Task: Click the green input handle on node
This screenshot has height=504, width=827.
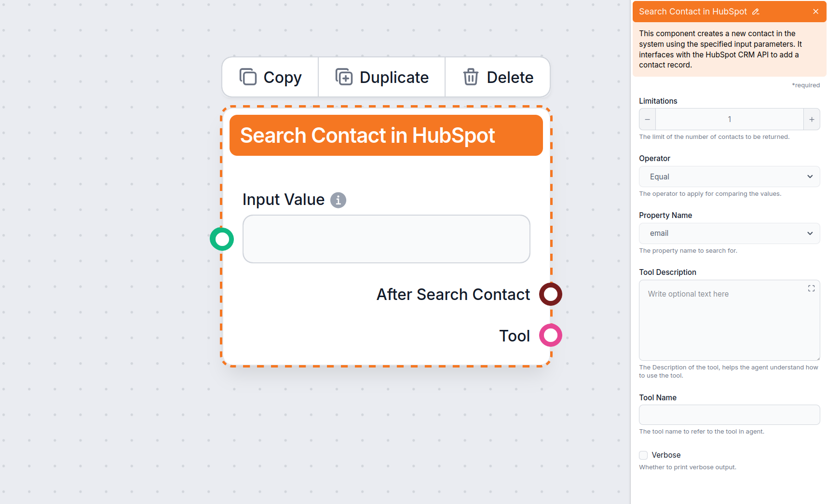Action: pyautogui.click(x=221, y=239)
